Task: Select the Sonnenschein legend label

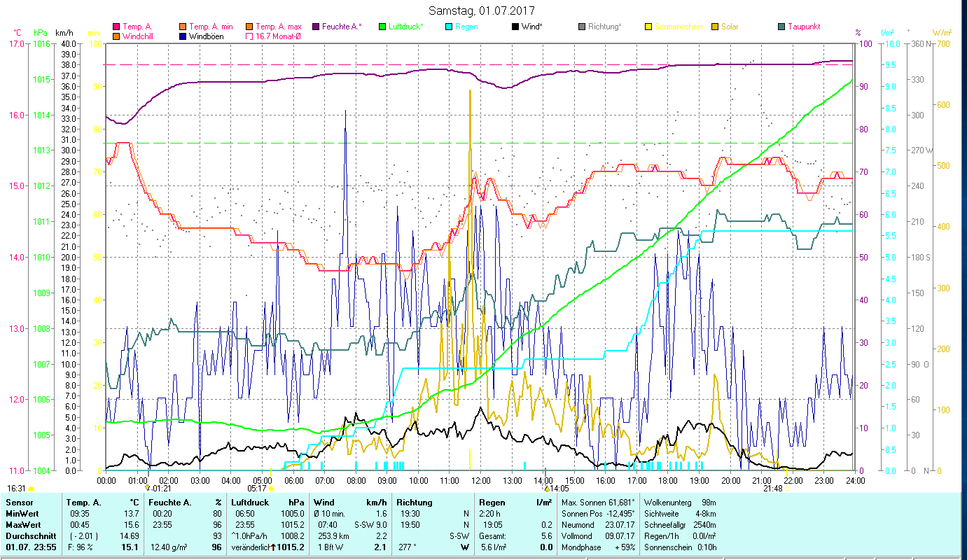Action: tap(678, 27)
